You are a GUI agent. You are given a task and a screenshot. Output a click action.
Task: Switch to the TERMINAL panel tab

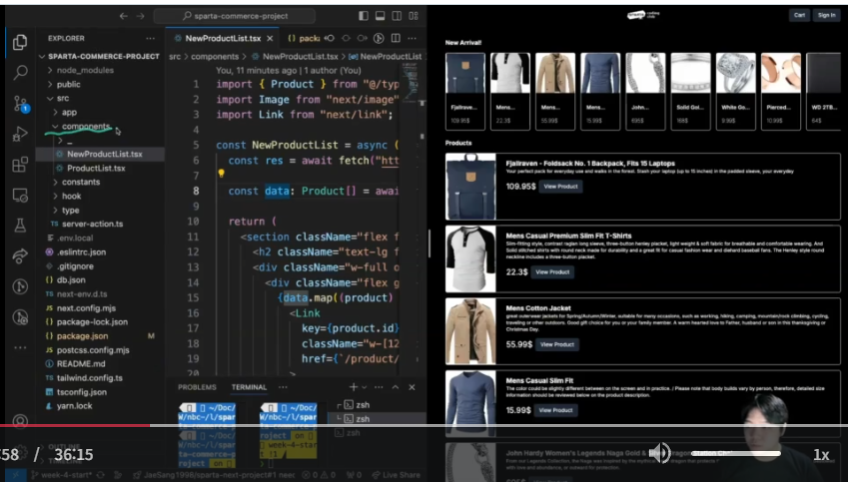click(x=249, y=387)
